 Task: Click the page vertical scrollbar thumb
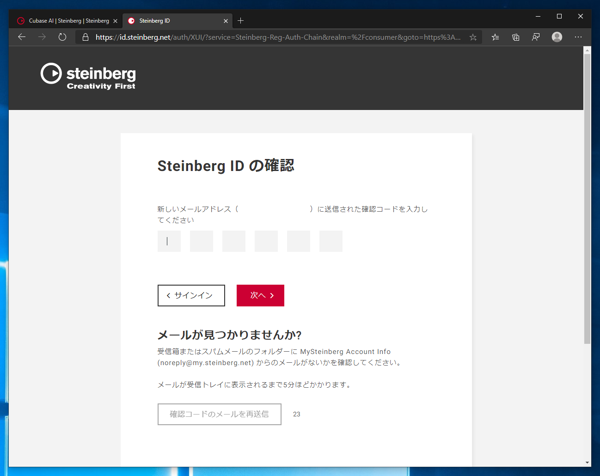[x=587, y=198]
